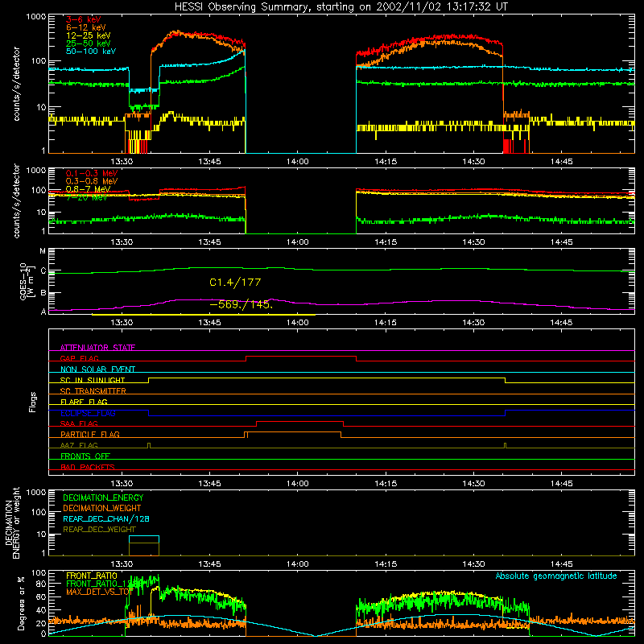This screenshot has width=644, height=644.
Task: Select the REAR_DEC_WEIGHT legend label
Action: tap(99, 530)
